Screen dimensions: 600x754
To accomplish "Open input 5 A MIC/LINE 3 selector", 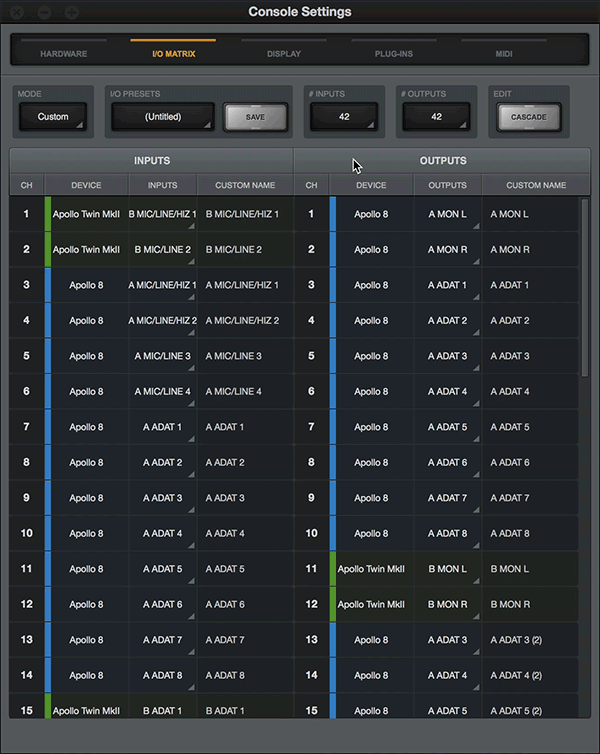I will 162,356.
